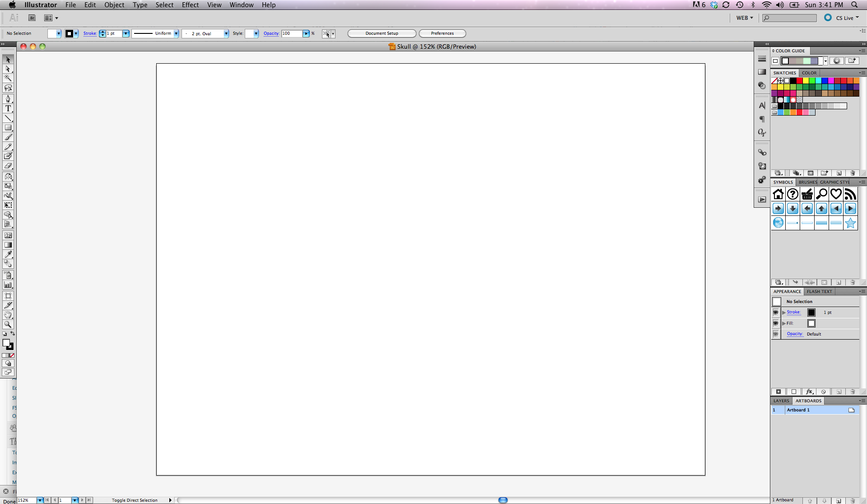Screen dimensions: 867x504
Task: Select the Direct Selection tool
Action: 8,69
